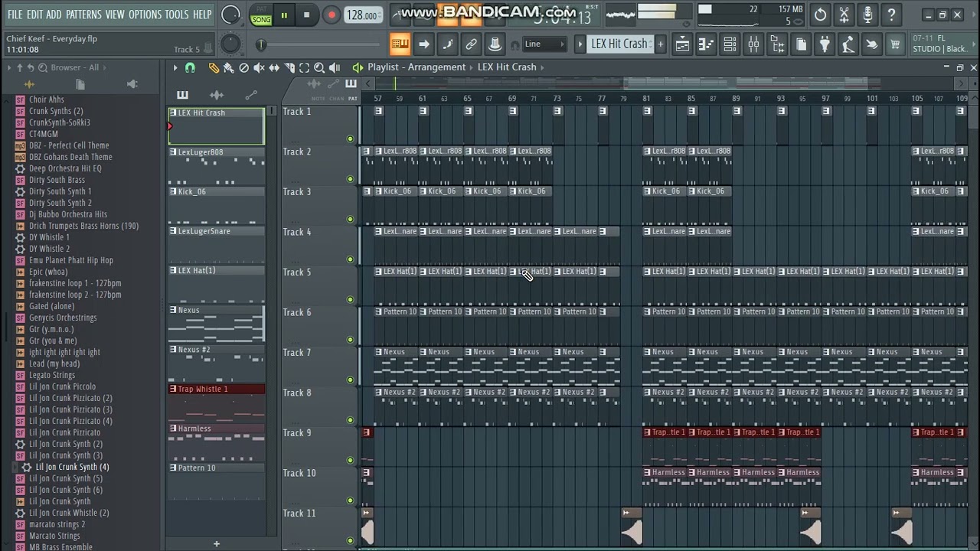980x551 pixels.
Task: Toggle the step-edit arrow button
Action: point(423,44)
